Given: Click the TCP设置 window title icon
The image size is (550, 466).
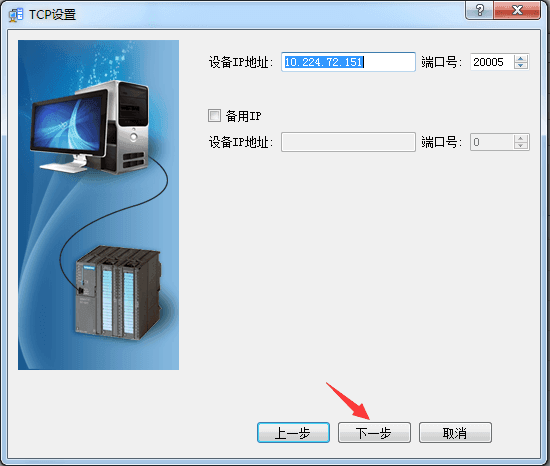Looking at the screenshot, I should click(x=16, y=15).
